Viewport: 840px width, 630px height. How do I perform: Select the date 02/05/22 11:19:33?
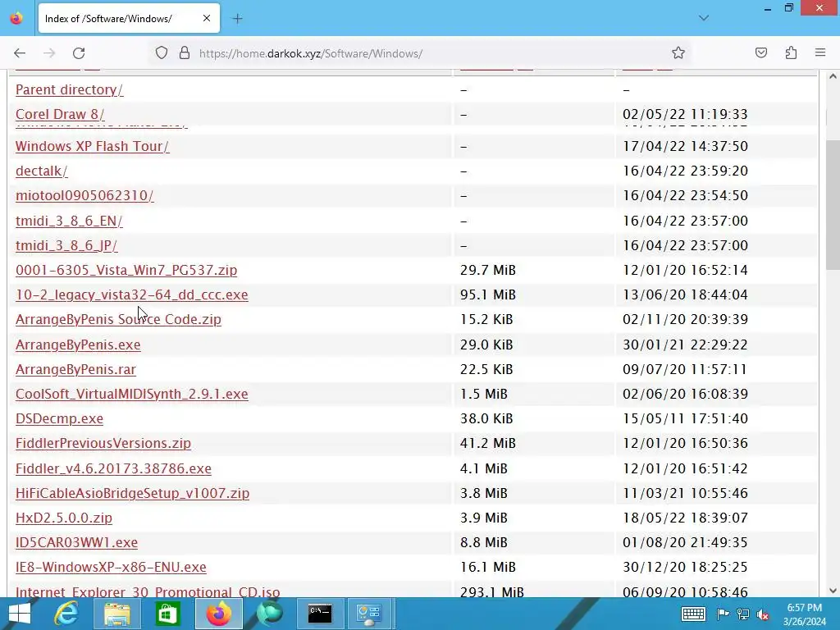pyautogui.click(x=685, y=114)
